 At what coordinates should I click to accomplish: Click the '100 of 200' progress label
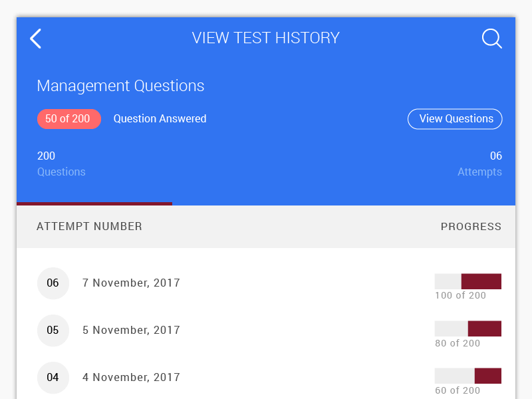click(x=460, y=295)
